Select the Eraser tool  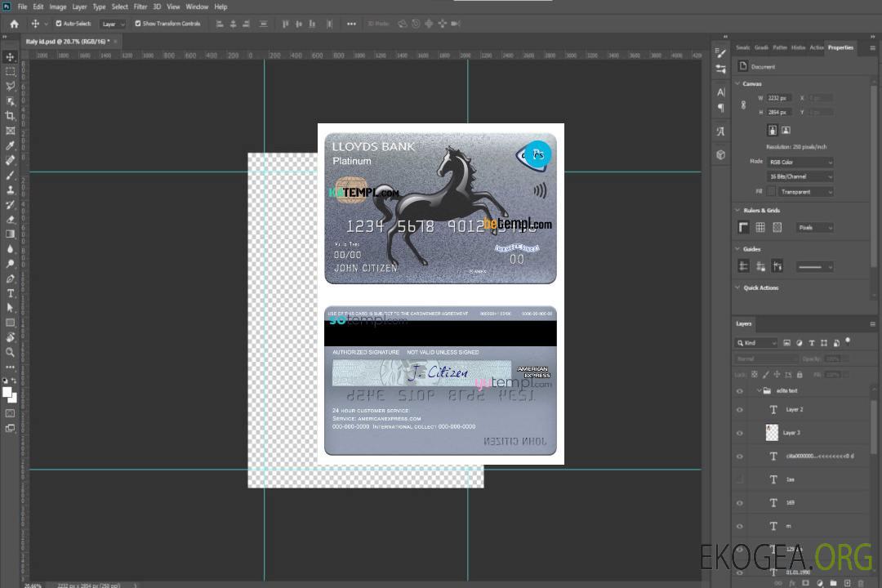(x=10, y=220)
